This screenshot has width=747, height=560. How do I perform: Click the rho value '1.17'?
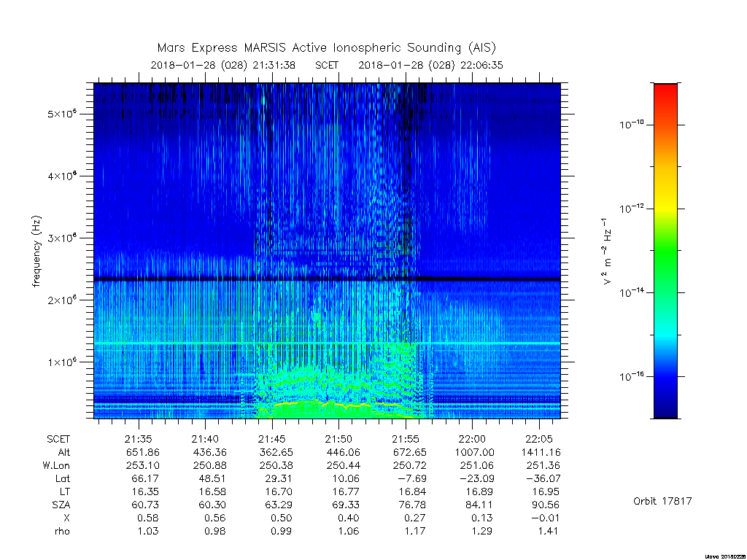(415, 531)
